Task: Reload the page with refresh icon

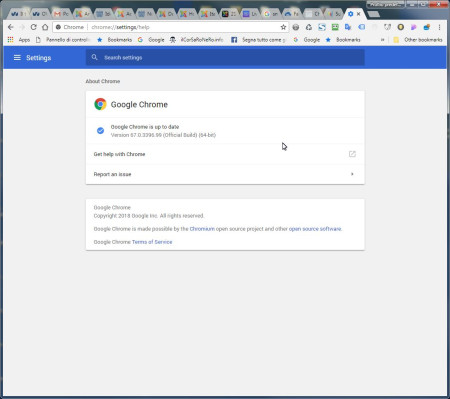Action: click(33, 27)
